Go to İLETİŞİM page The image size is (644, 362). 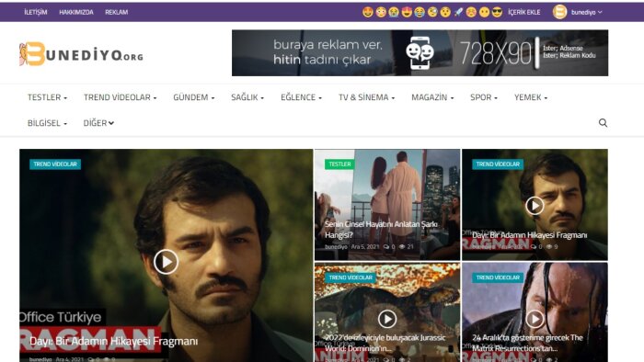coord(36,12)
